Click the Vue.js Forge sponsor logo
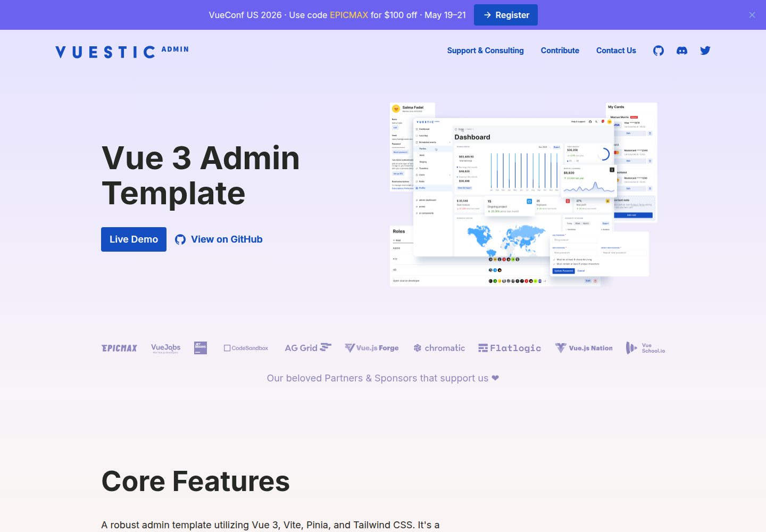The height and width of the screenshot is (532, 766). [371, 348]
